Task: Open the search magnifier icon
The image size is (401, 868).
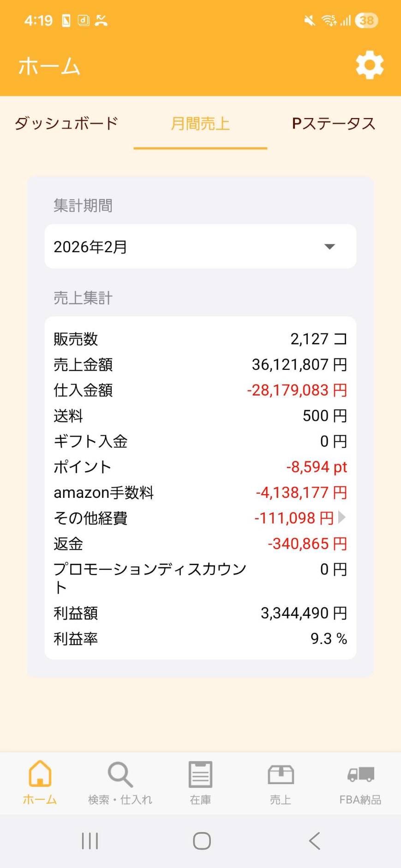Action: [x=120, y=774]
